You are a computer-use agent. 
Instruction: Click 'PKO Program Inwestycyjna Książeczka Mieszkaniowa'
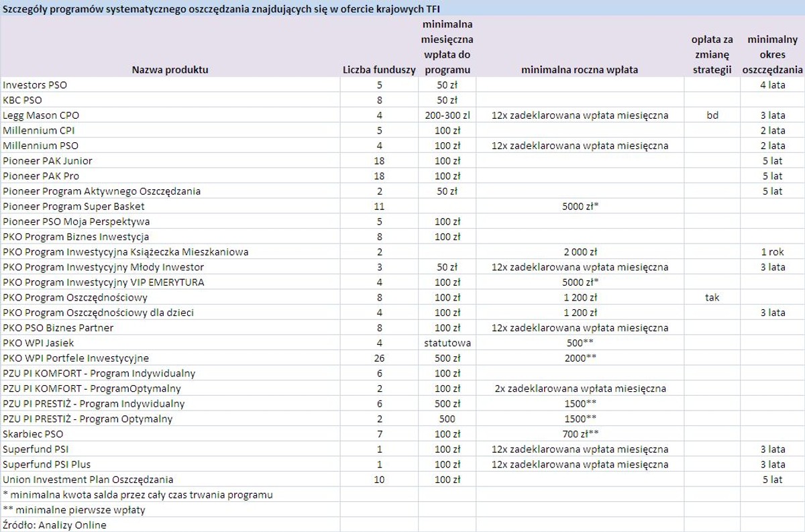pos(125,252)
